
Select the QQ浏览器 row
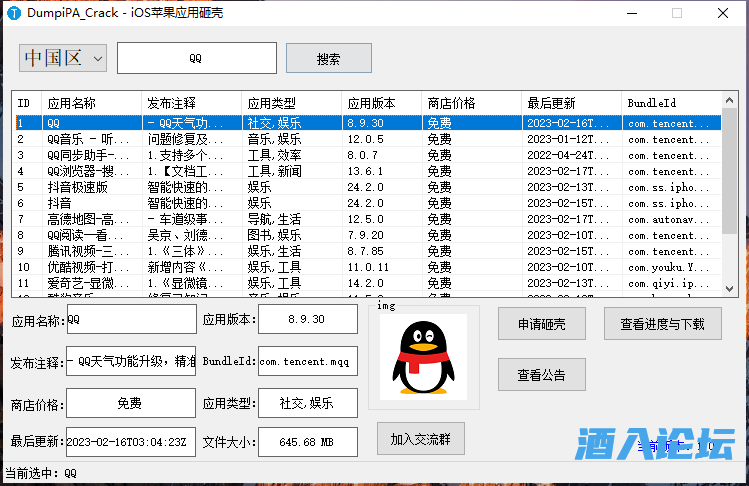pos(368,171)
